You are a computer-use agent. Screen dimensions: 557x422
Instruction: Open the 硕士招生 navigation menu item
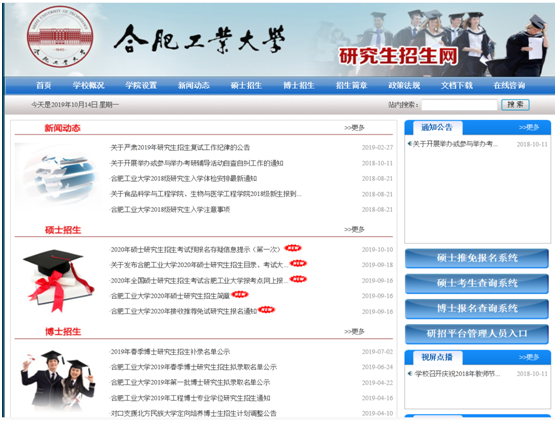click(246, 85)
